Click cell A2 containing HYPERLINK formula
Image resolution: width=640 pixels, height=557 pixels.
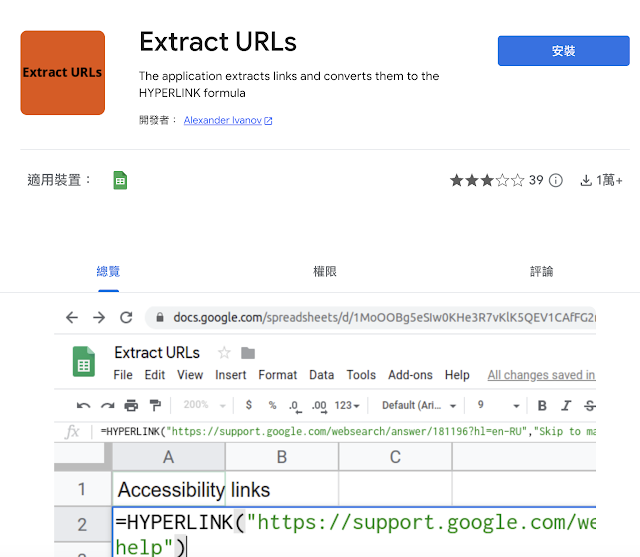click(354, 532)
